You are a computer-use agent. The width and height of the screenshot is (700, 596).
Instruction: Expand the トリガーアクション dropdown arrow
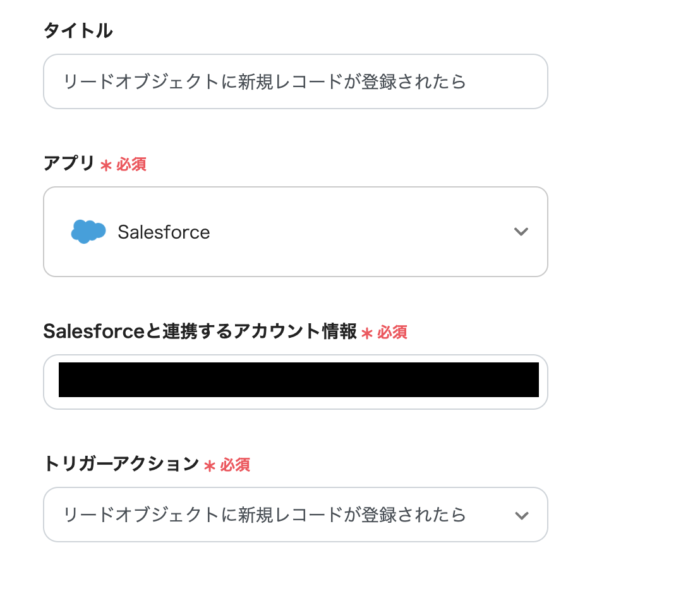tap(521, 515)
